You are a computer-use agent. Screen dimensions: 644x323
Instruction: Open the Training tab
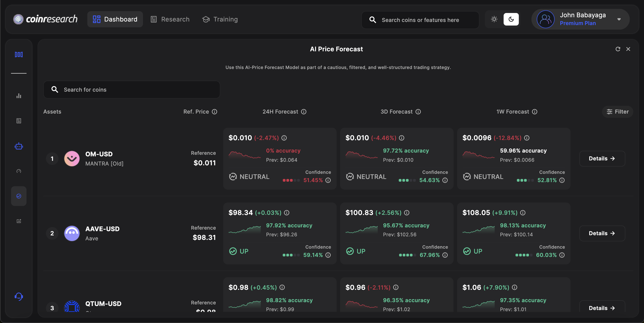220,19
